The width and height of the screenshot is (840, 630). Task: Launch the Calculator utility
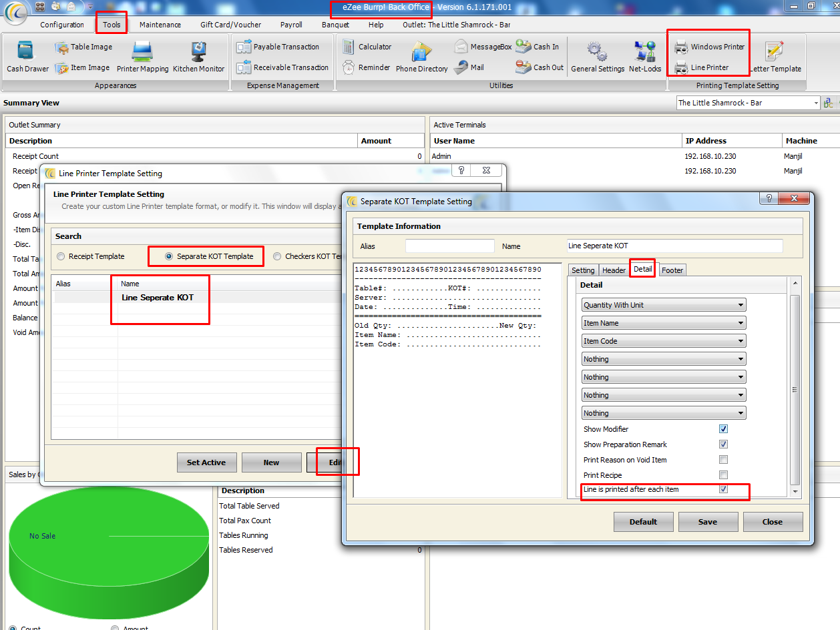coord(367,47)
